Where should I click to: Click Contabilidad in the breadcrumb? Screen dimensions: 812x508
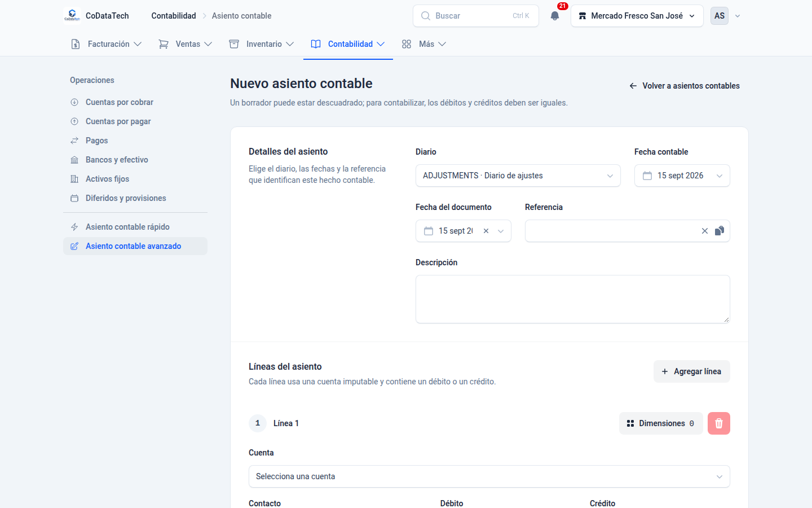pos(174,16)
